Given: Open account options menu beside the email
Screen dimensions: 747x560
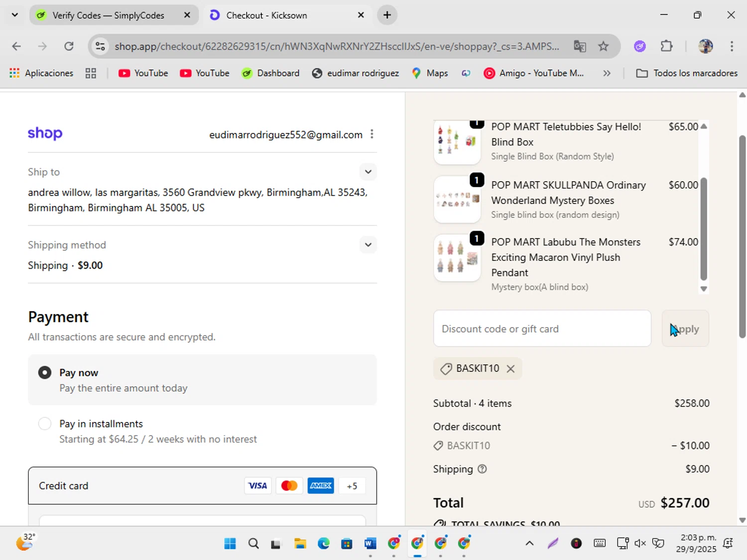Looking at the screenshot, I should [372, 134].
